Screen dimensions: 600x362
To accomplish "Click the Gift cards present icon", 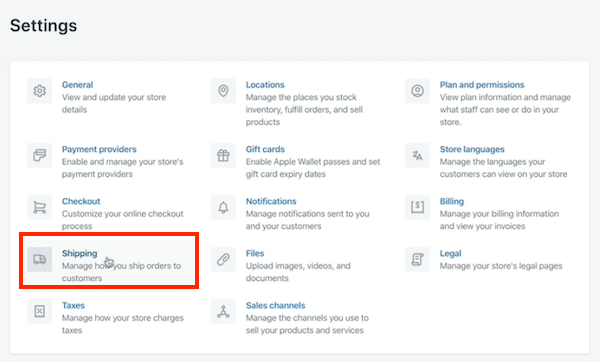I will 223,155.
